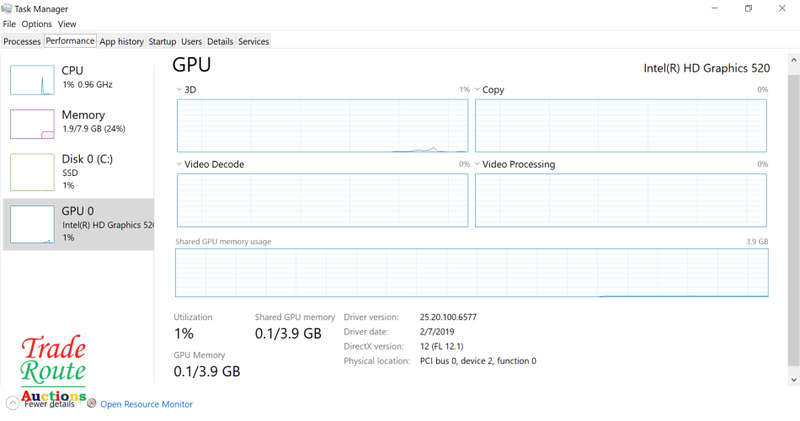The image size is (800, 421).
Task: Click the Open Resource Monitor link
Action: point(146,404)
